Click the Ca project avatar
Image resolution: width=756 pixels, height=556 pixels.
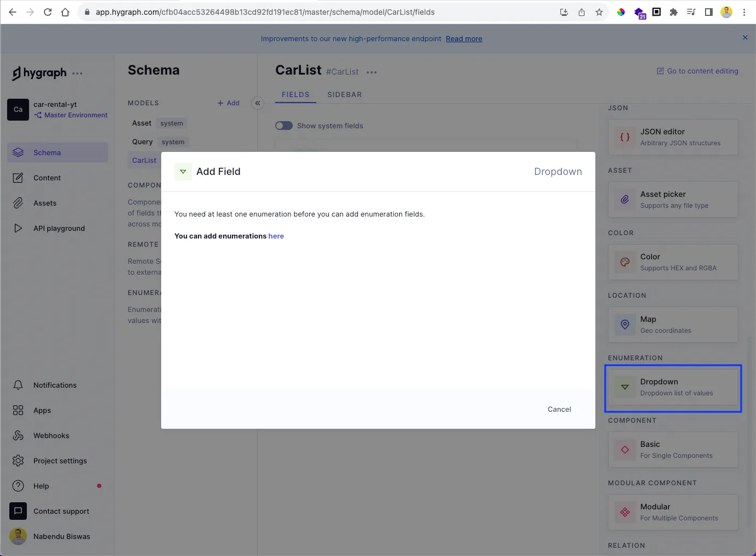(18, 110)
